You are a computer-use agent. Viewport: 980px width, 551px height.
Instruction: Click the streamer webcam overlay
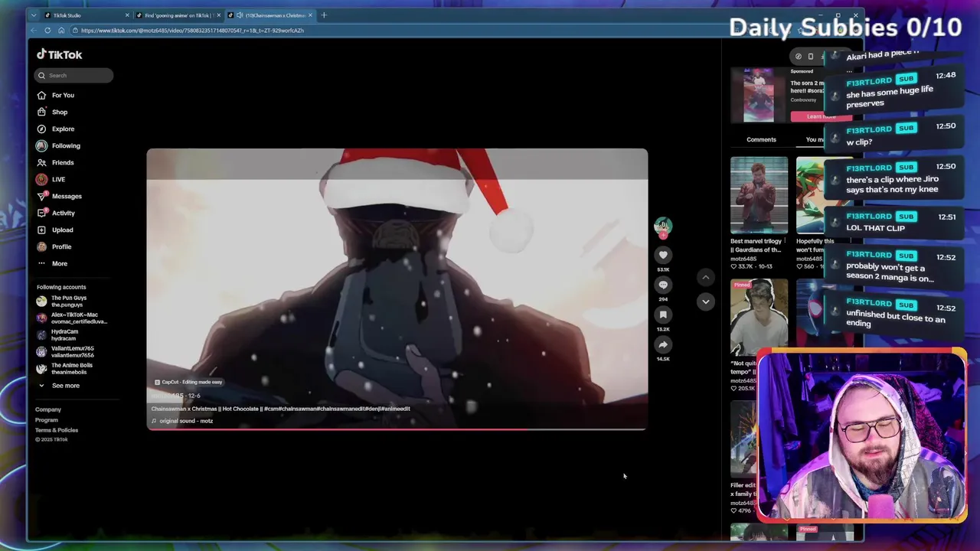pos(862,436)
